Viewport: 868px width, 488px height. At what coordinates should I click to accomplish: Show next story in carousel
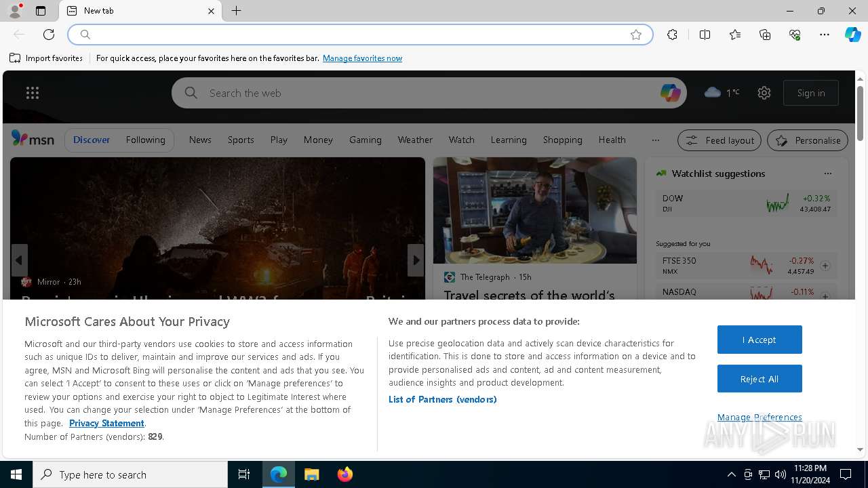pyautogui.click(x=416, y=260)
